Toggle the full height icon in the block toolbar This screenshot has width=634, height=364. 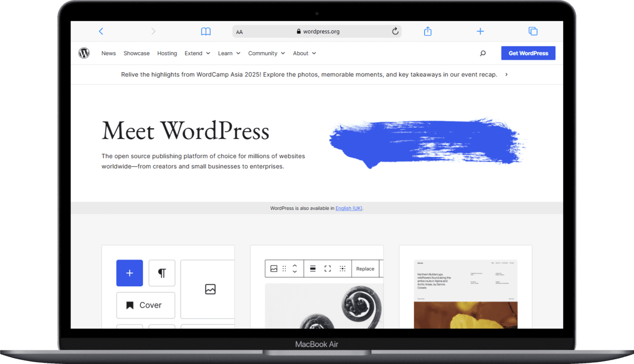pyautogui.click(x=327, y=269)
